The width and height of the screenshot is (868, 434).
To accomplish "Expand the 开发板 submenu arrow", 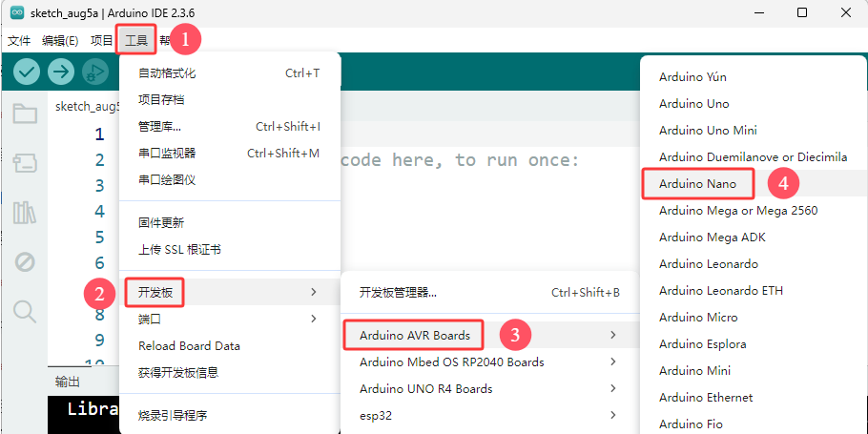I will click(314, 292).
